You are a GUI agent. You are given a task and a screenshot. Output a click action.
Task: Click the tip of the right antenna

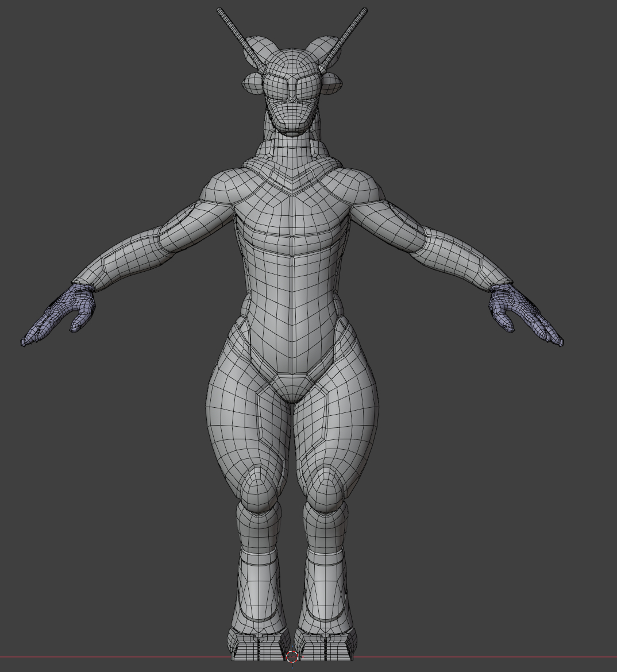point(365,10)
